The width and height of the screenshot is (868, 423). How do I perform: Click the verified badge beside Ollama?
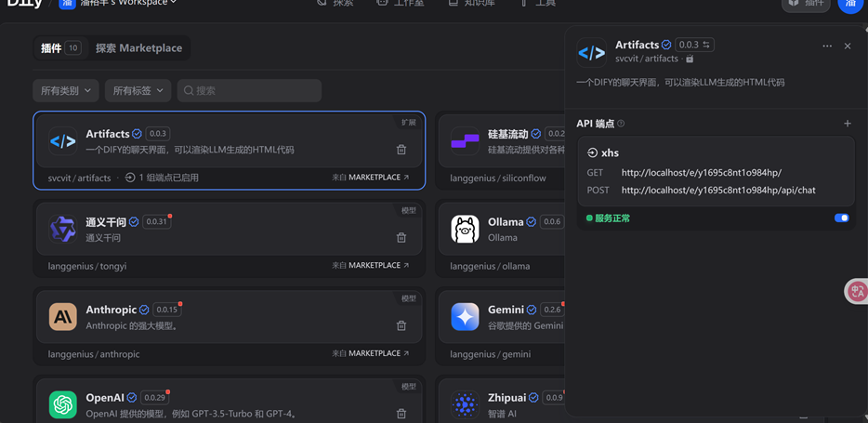531,221
